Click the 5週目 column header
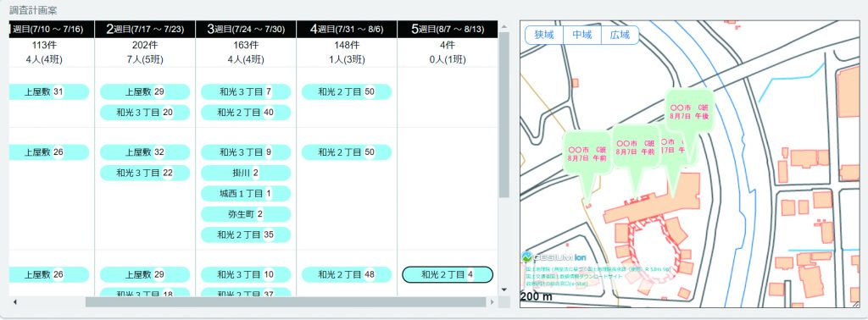Viewport: 868px width, 320px height. (448, 30)
